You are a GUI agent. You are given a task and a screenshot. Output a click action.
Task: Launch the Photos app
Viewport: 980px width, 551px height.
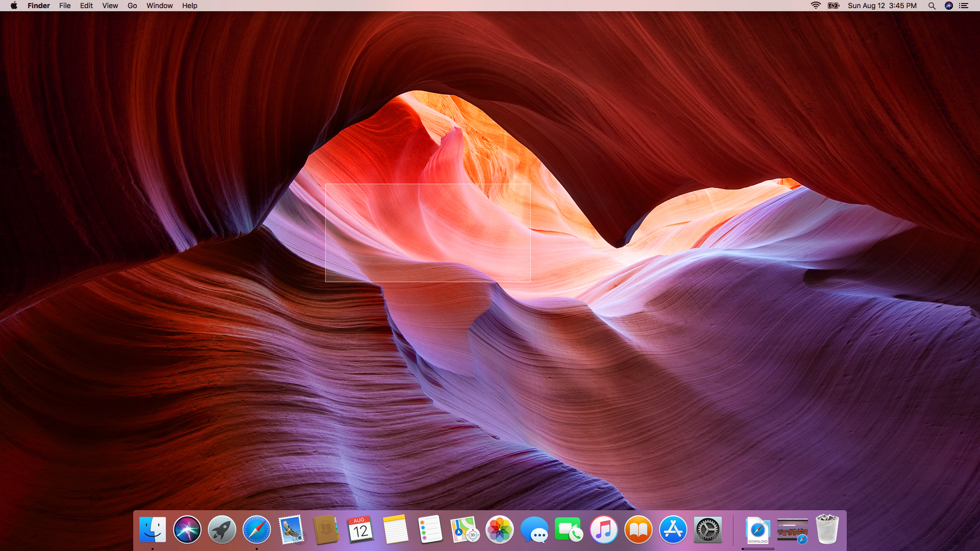tap(499, 530)
